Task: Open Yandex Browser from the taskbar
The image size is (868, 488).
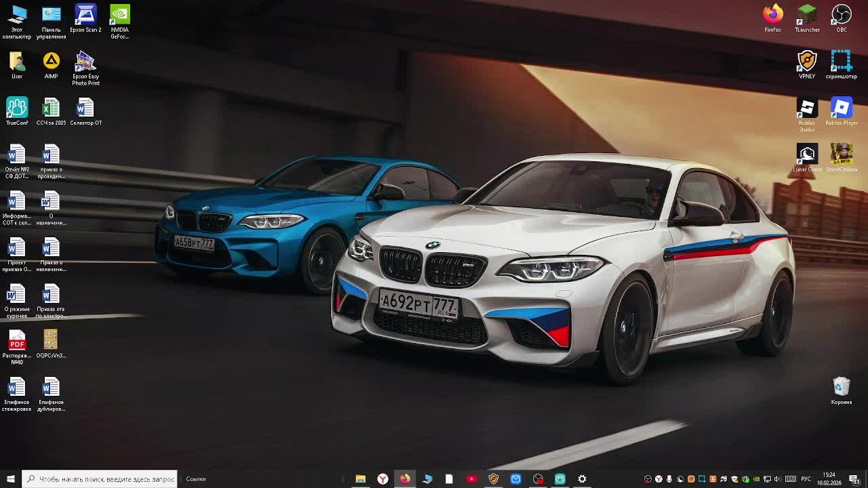Action: coord(382,479)
